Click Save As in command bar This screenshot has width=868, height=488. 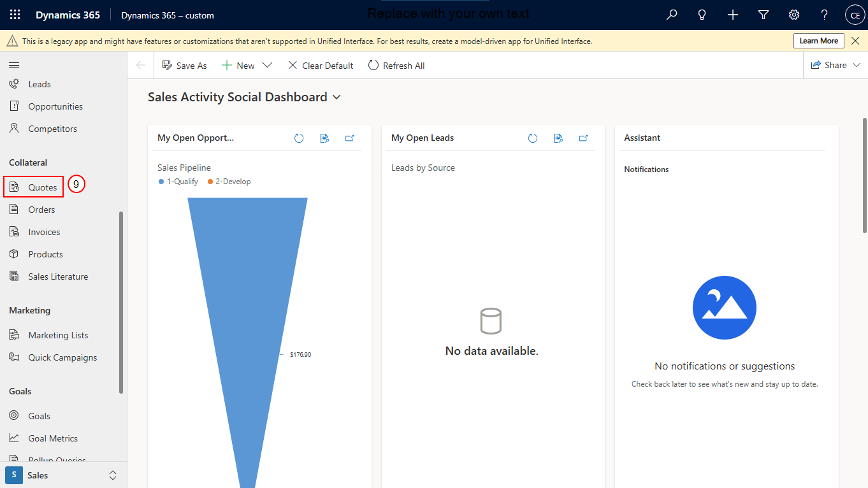[x=185, y=65]
